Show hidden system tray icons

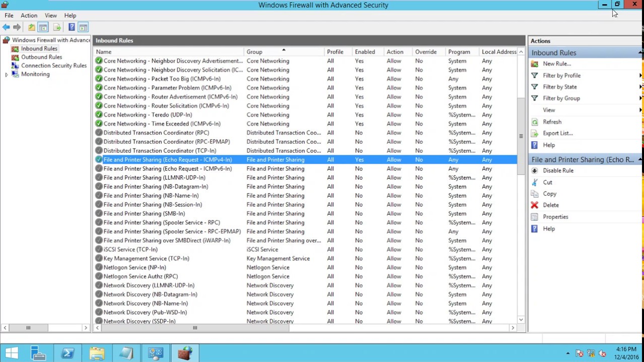click(568, 353)
